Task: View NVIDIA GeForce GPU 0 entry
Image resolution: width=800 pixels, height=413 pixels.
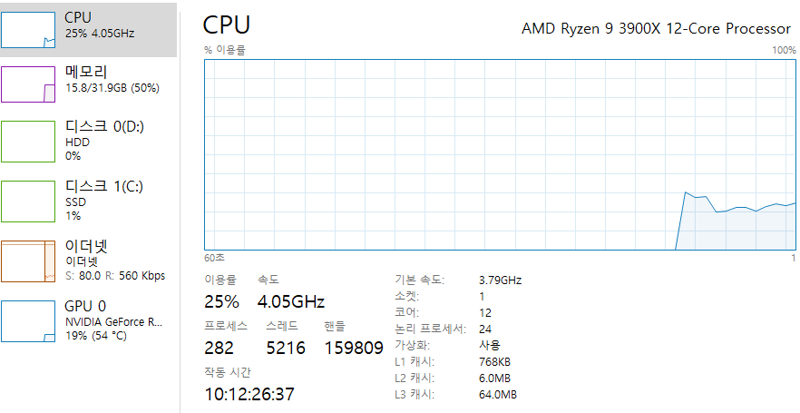Action: pyautogui.click(x=89, y=321)
